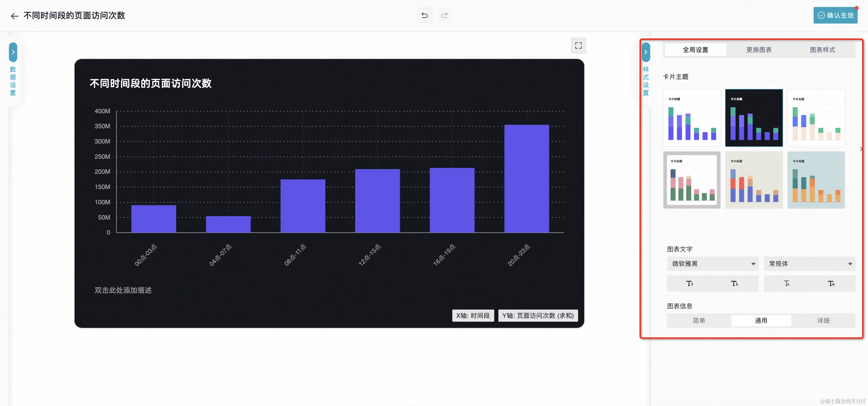The image size is (868, 406).
Task: Click the brighten text sun T icon
Action: (831, 284)
